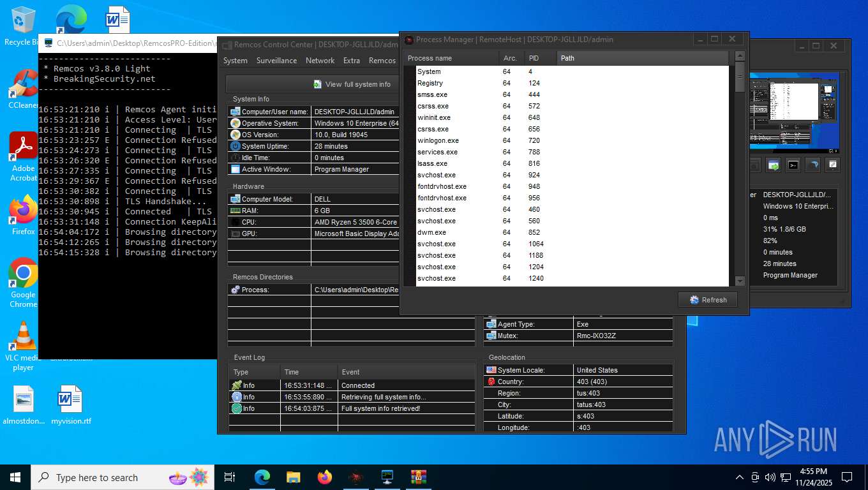
Task: Open the Network menu
Action: [x=320, y=61]
